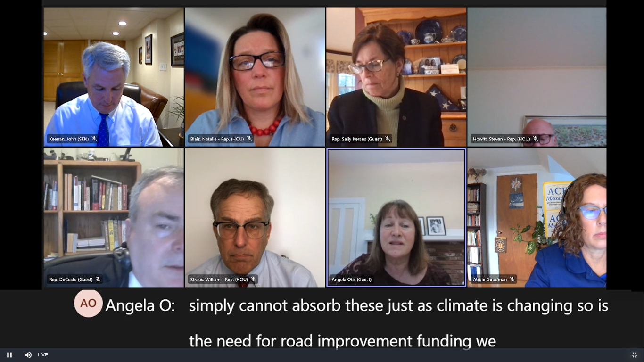Click muted mic icon beside Keenan, John
The width and height of the screenshot is (644, 362).
pos(94,139)
